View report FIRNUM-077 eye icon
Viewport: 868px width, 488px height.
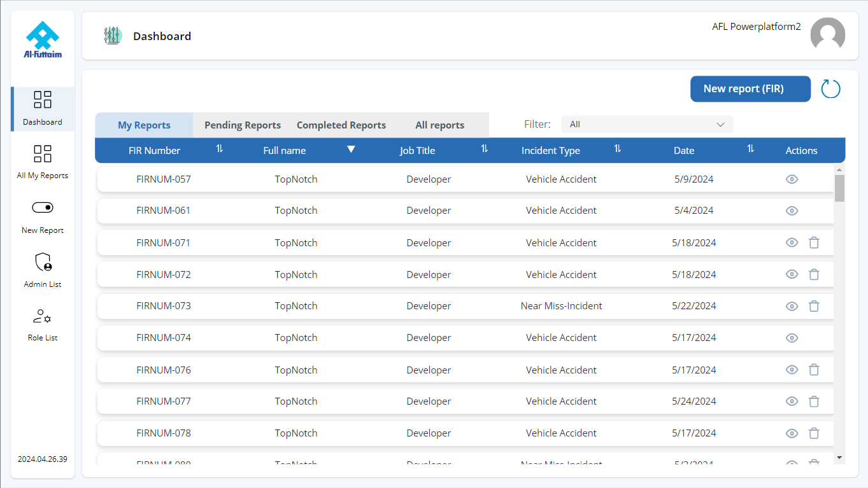tap(792, 401)
